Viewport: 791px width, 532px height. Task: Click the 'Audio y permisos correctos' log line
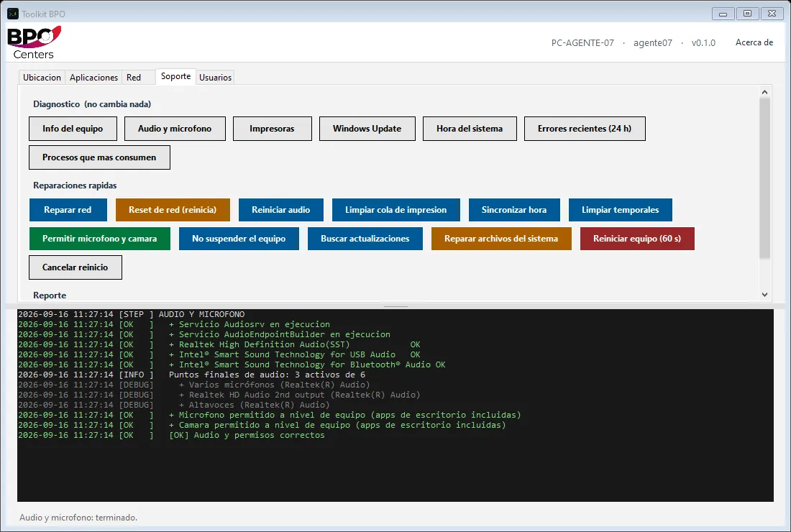[171, 435]
